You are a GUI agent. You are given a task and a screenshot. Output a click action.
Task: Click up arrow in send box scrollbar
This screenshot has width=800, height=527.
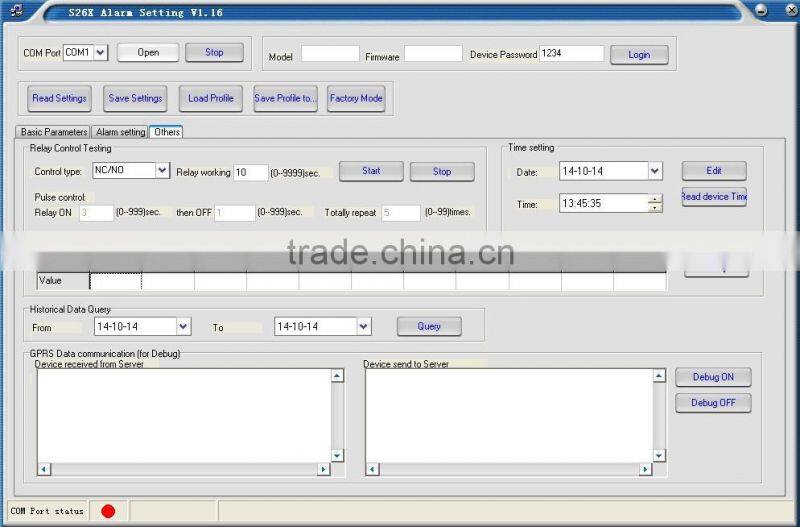[x=659, y=376]
